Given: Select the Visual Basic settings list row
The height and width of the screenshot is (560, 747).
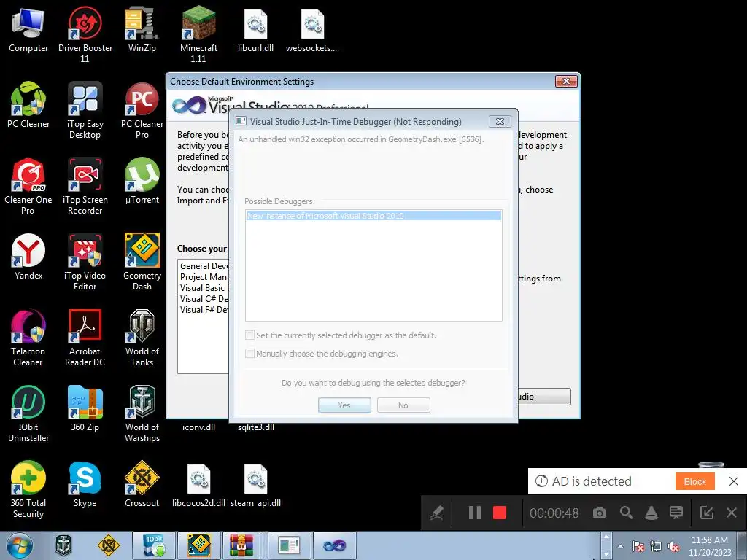Looking at the screenshot, I should pos(204,287).
